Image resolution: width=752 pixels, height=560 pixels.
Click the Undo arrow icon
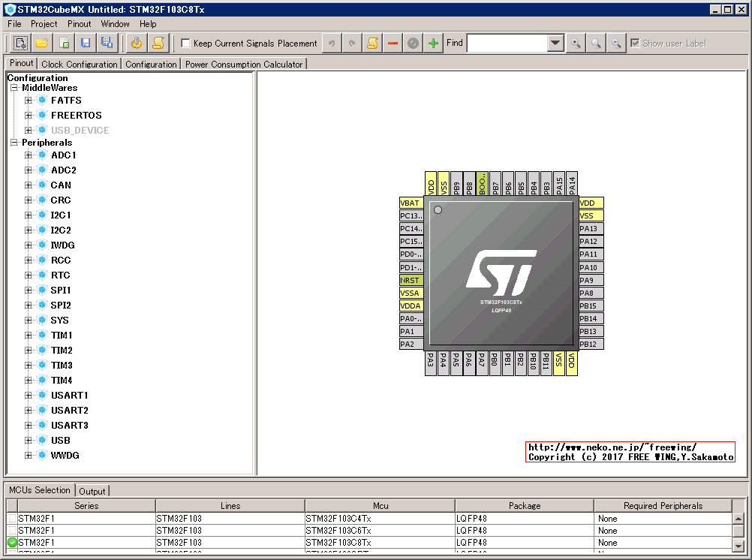click(332, 44)
